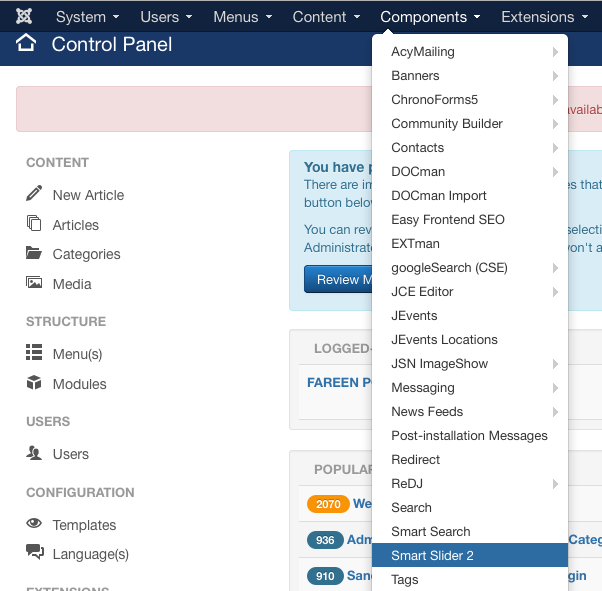Screen dimensions: 602x591
Task: Expand Messaging submenu arrow
Action: point(555,388)
